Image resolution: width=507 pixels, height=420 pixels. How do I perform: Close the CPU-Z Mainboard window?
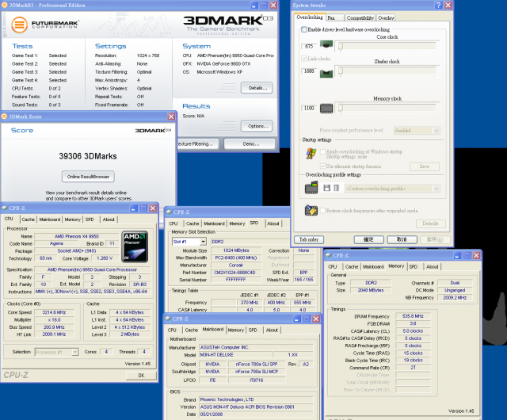coord(316,319)
